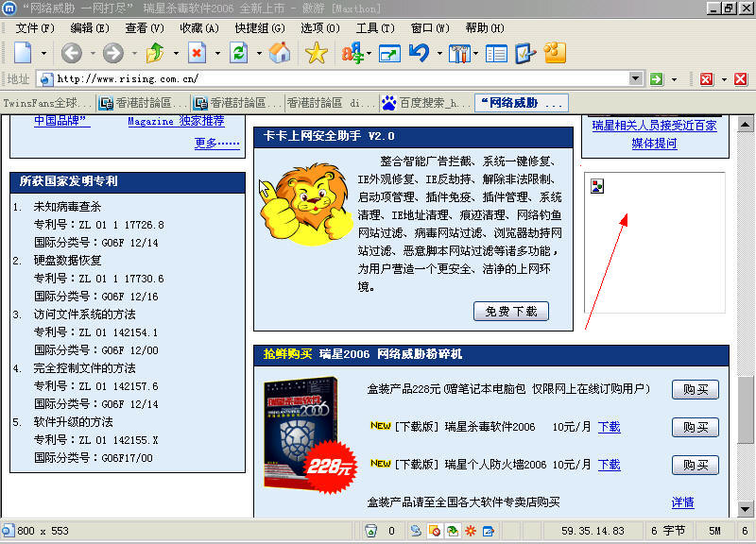Toggle the ad blocker prohibited-sign status icon

tap(435, 531)
